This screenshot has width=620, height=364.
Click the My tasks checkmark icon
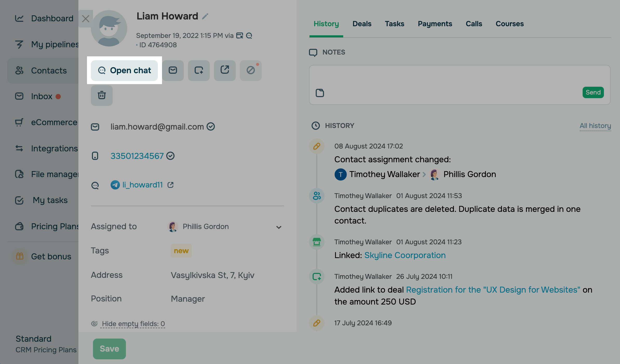(19, 200)
